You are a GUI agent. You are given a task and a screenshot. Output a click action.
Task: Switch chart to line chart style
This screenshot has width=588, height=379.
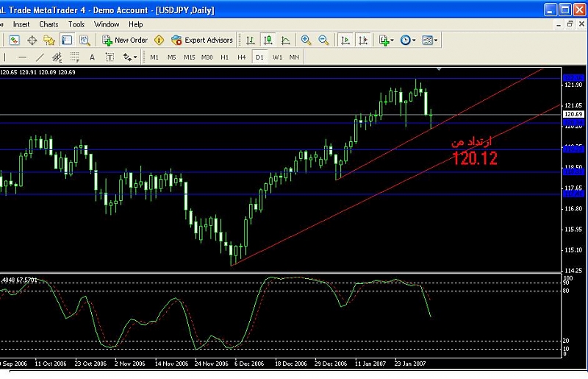pos(285,40)
